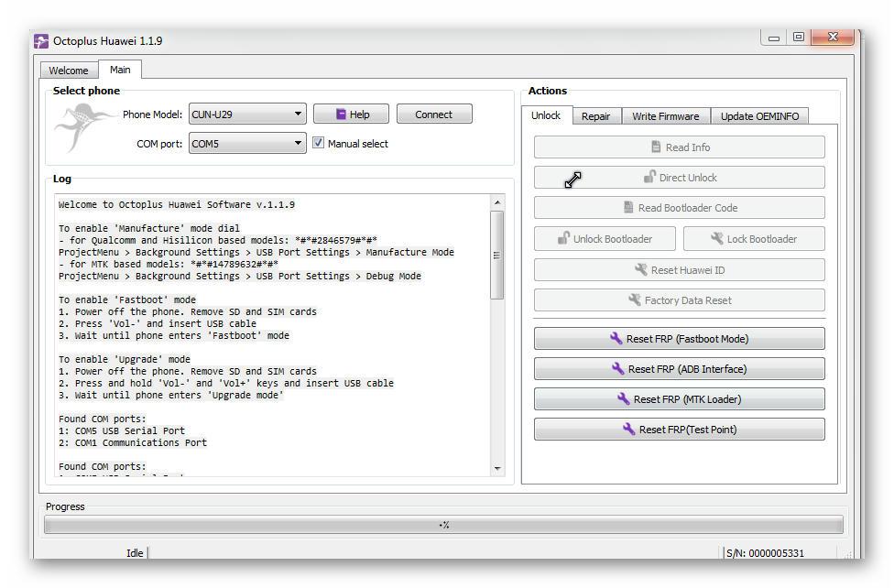894x588 pixels.
Task: Click the log scrollbar thumb
Action: (x=497, y=255)
